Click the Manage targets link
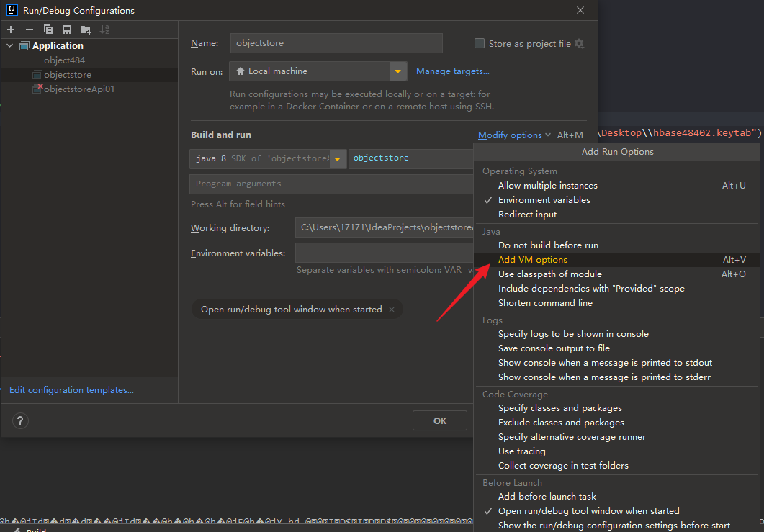This screenshot has width=764, height=532. click(x=452, y=71)
